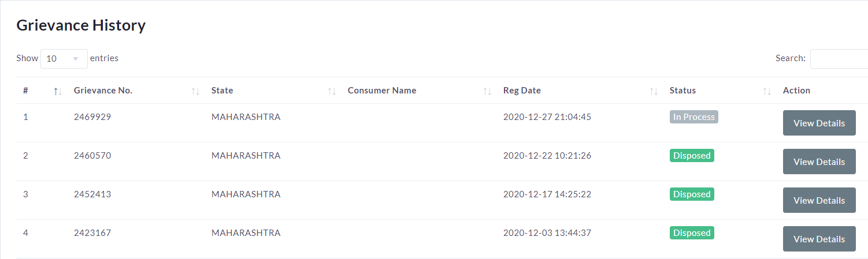This screenshot has height=259, width=868.
Task: Click the Consumer Name header label
Action: point(381,91)
